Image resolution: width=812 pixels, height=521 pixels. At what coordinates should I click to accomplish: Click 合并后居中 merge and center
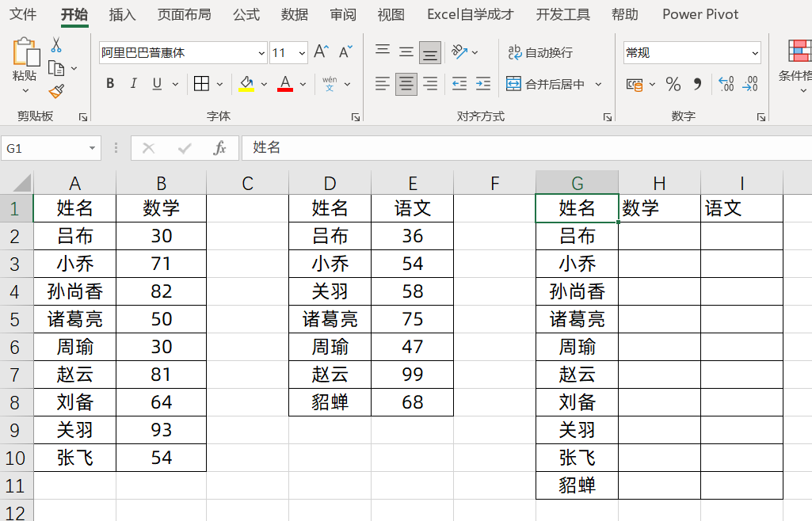[545, 84]
